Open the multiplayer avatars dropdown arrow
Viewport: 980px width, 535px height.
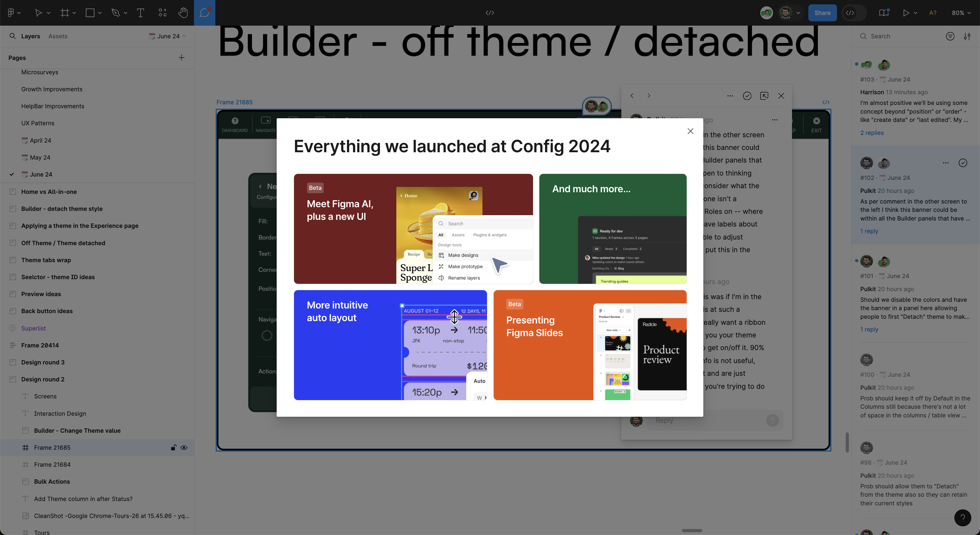[798, 13]
